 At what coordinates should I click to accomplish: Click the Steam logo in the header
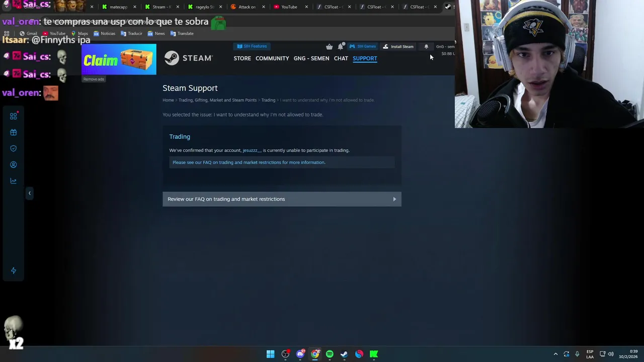pyautogui.click(x=188, y=58)
